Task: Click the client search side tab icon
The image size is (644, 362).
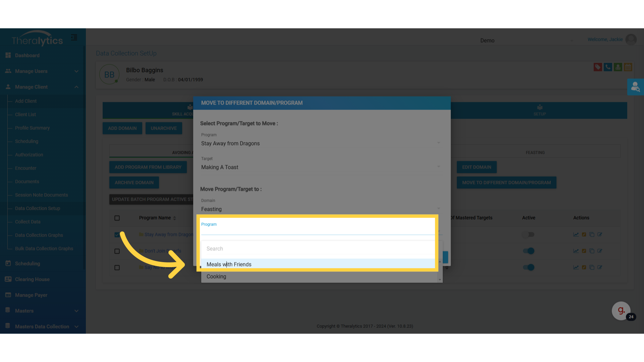Action: [635, 87]
